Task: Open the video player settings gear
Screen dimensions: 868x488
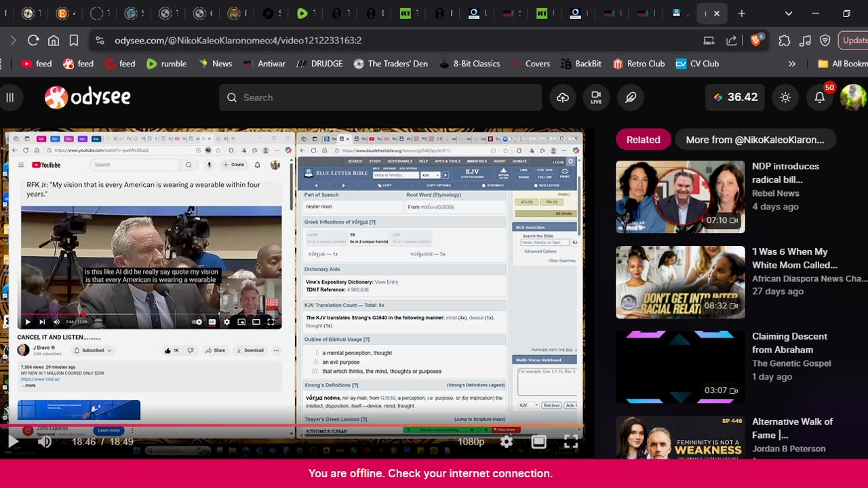Action: point(507,442)
